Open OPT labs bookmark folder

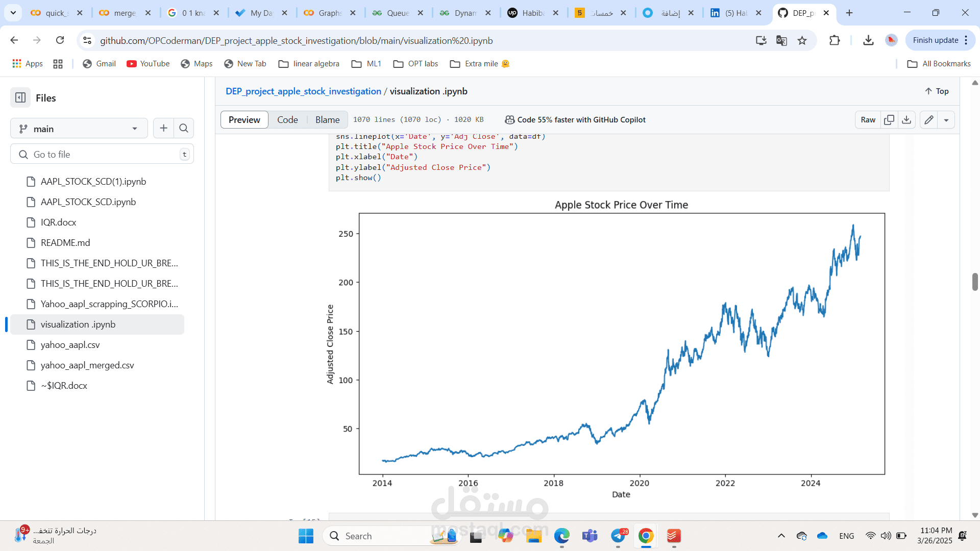click(x=415, y=63)
